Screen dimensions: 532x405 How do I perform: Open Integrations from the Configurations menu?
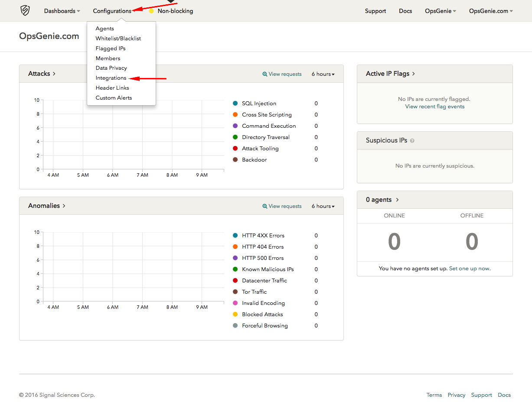click(x=111, y=78)
